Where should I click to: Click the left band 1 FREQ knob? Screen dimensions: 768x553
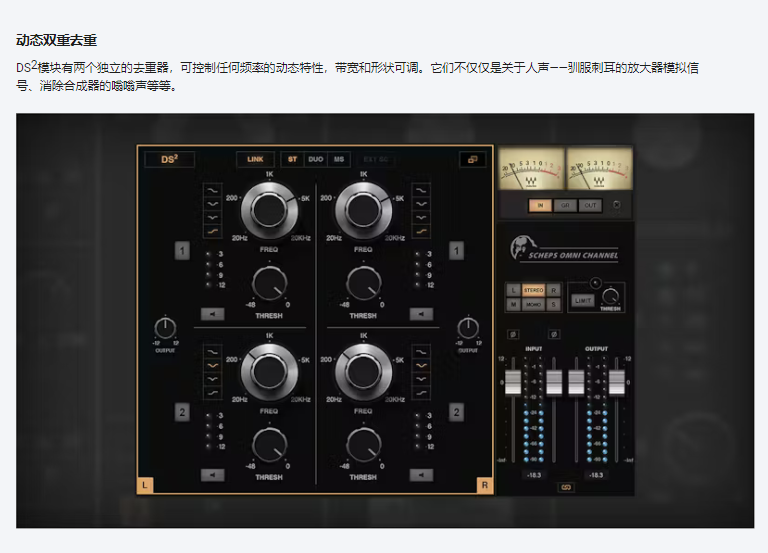269,210
